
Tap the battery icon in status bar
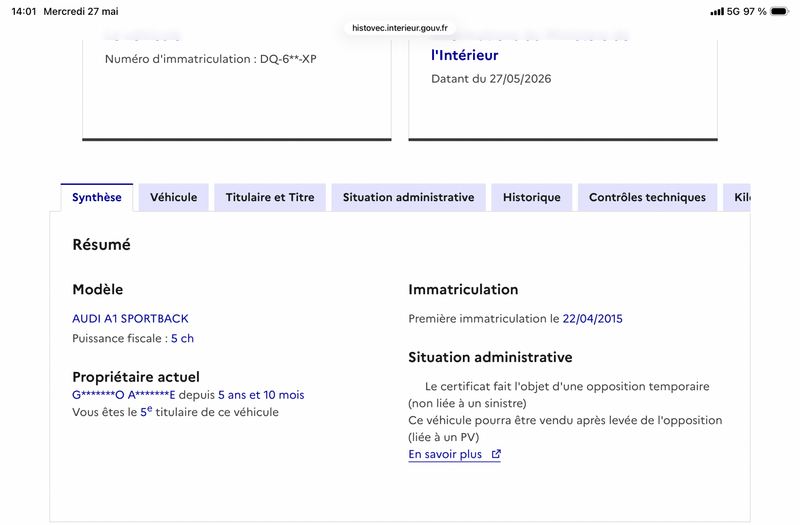click(779, 11)
